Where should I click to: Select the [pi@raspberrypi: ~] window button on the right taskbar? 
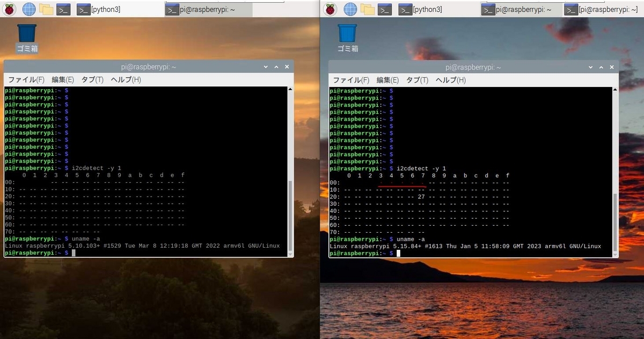[601, 9]
